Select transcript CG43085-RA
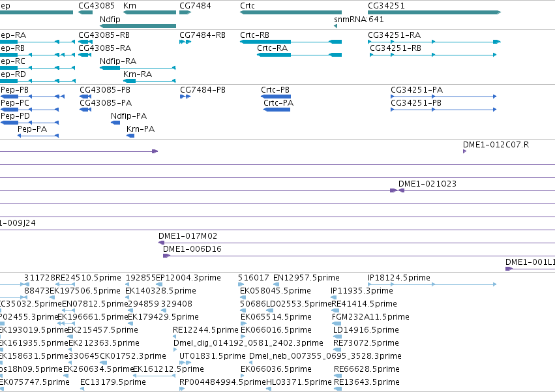 (105, 48)
